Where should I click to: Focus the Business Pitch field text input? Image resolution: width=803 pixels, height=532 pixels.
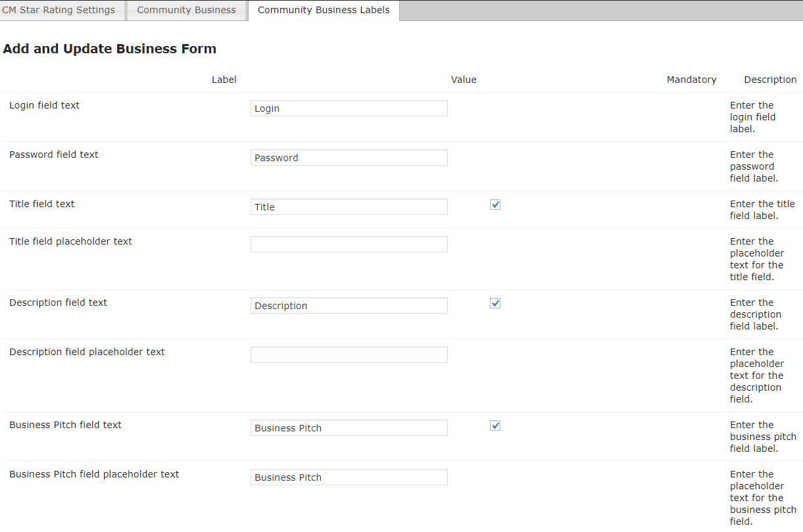coord(349,428)
